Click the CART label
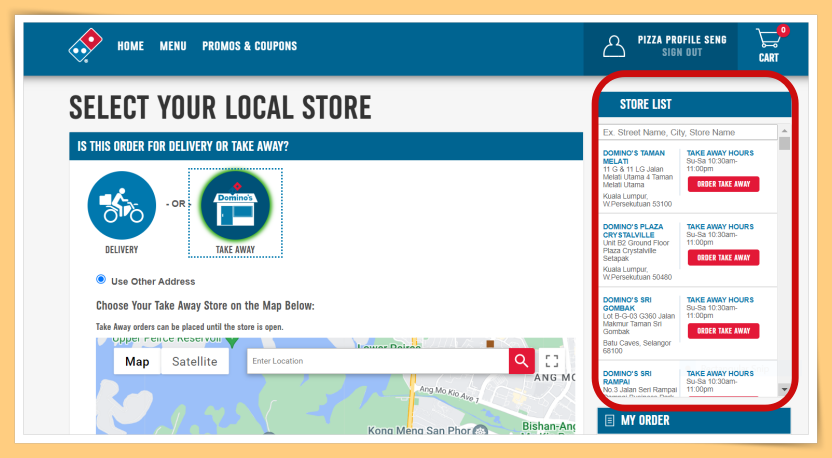 coord(768,58)
